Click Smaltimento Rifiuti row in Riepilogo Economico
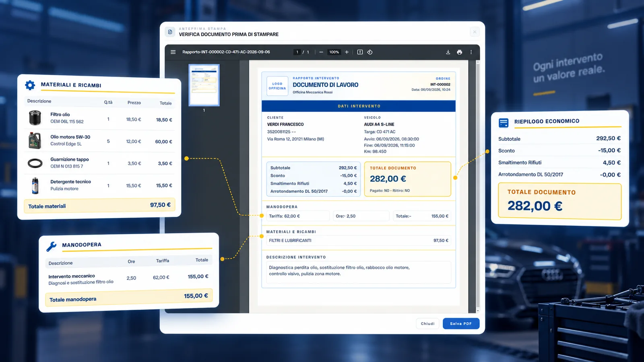Image resolution: width=644 pixels, height=362 pixels. pyautogui.click(x=559, y=162)
